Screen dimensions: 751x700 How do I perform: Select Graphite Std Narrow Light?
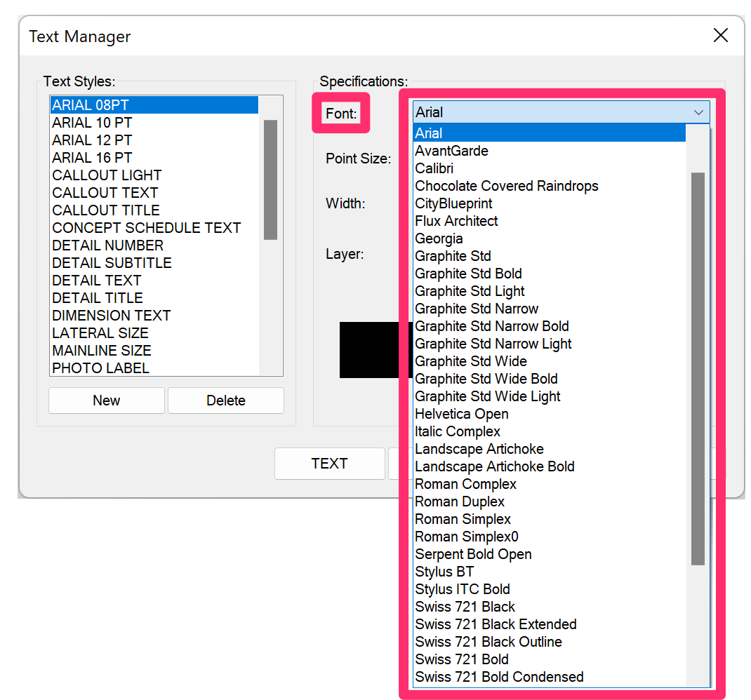550,344
